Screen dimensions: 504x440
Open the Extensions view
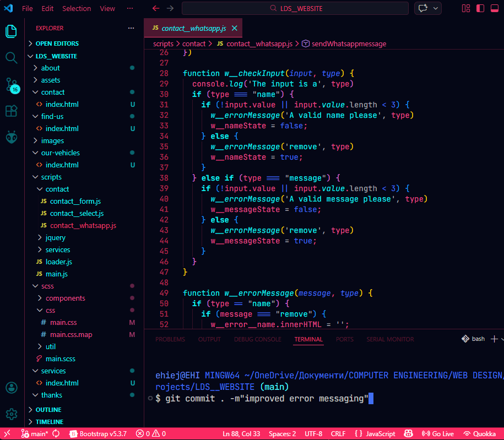11,111
